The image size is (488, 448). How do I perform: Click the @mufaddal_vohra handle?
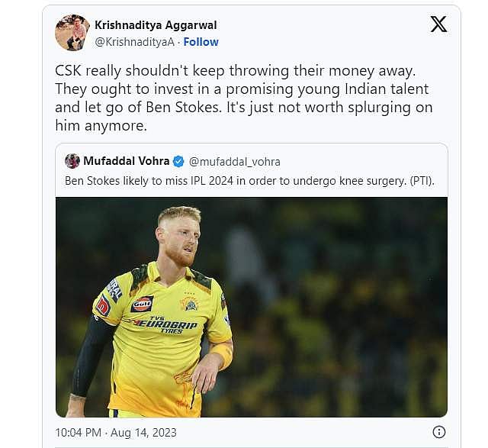pyautogui.click(x=234, y=161)
